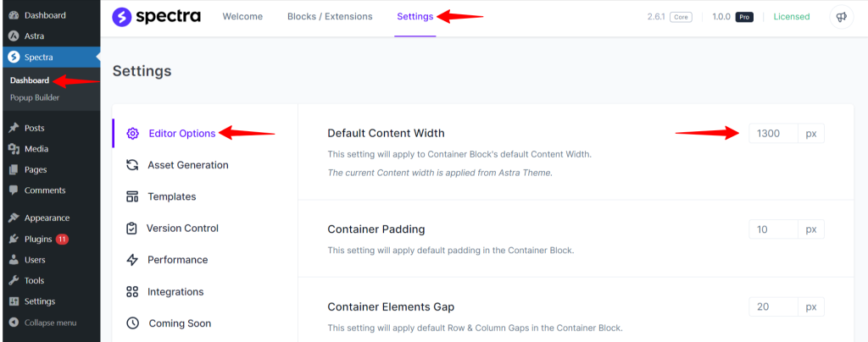Image resolution: width=868 pixels, height=342 pixels.
Task: Open the Appearance admin menu
Action: (x=47, y=218)
